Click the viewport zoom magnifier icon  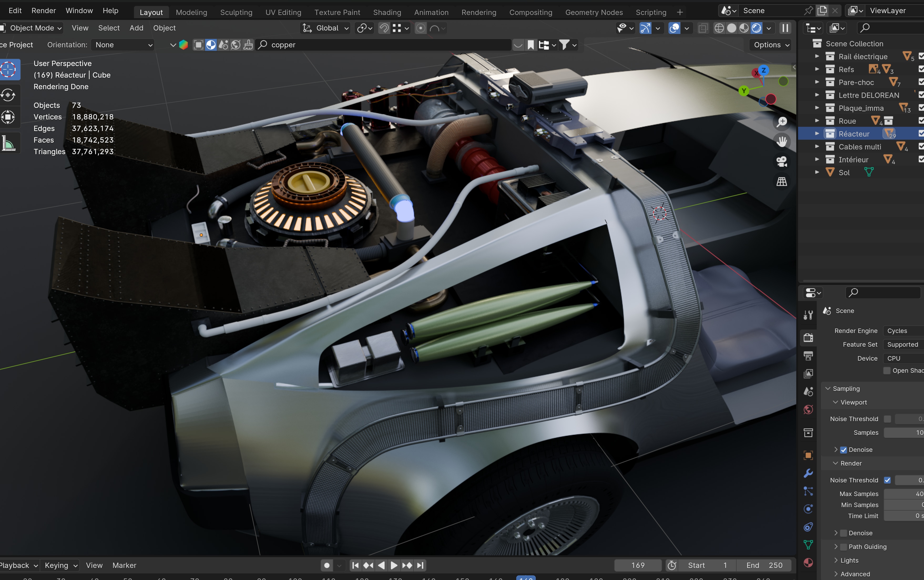782,122
